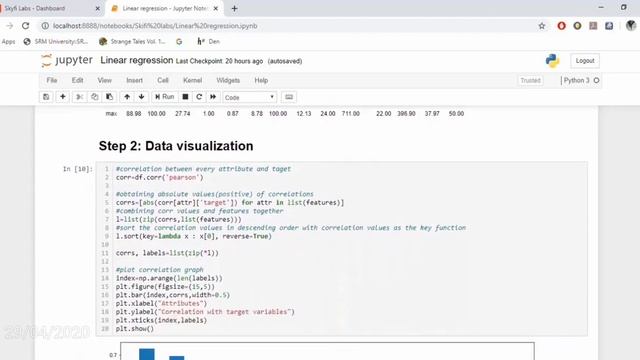The width and height of the screenshot is (640, 360).
Task: Click the max row label in table
Action: [111, 114]
